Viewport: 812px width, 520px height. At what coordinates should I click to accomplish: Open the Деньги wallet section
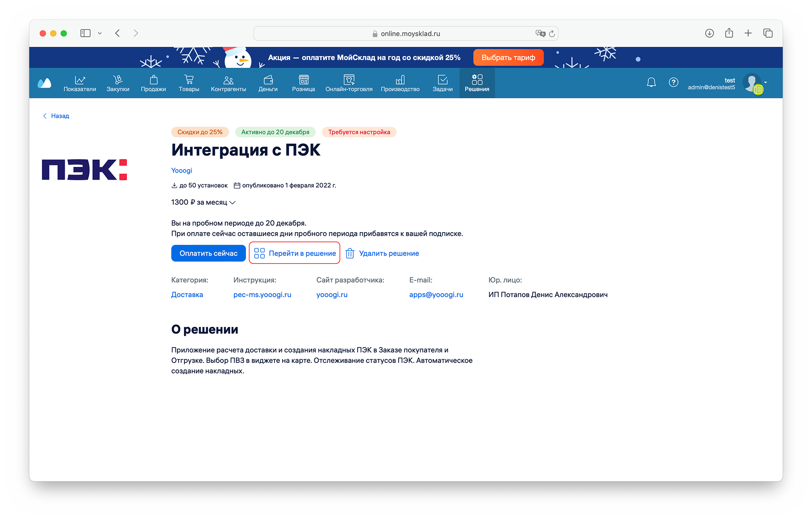pos(268,83)
